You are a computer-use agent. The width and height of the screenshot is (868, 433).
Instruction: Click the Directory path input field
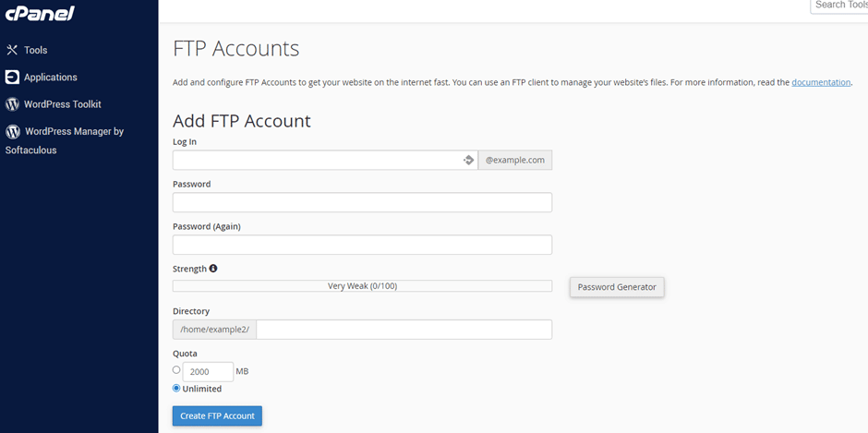click(404, 330)
